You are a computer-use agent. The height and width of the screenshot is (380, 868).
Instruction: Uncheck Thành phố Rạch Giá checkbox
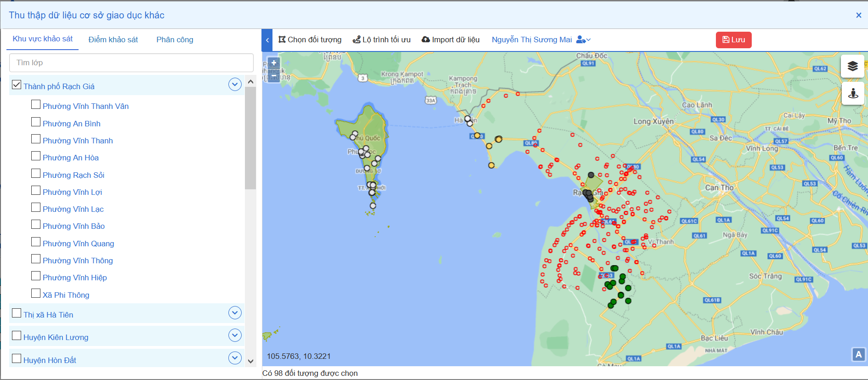pyautogui.click(x=17, y=85)
